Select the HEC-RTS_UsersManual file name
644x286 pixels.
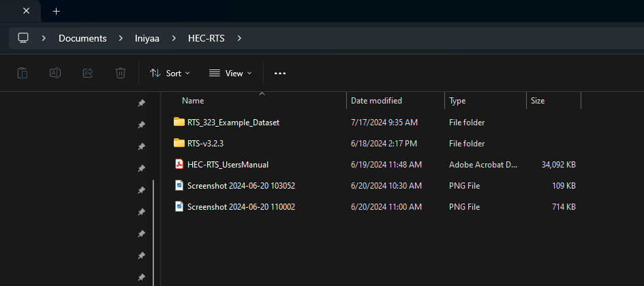[228, 165]
